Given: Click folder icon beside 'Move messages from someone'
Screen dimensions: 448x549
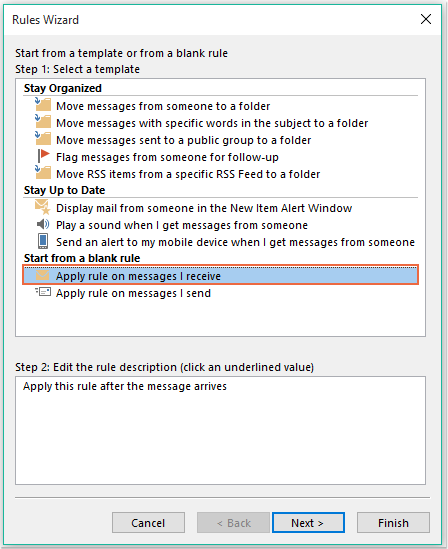Looking at the screenshot, I should (43, 104).
